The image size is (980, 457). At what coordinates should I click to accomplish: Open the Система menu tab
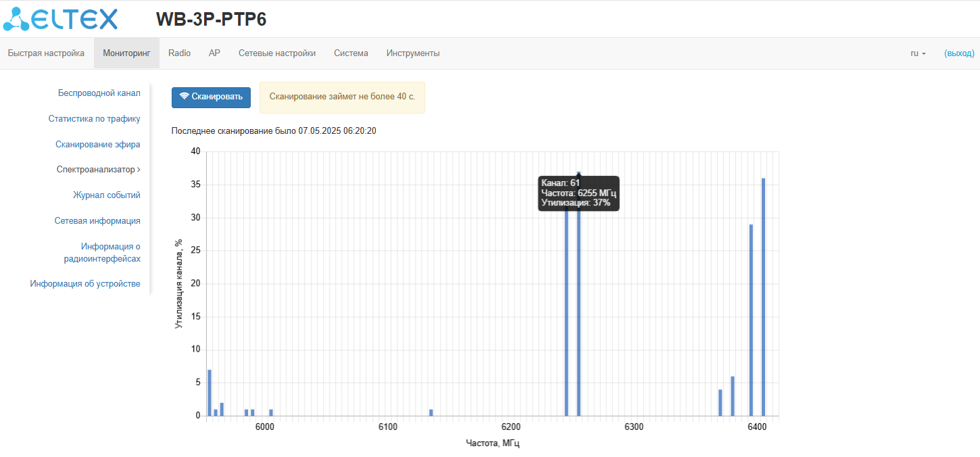click(x=351, y=53)
